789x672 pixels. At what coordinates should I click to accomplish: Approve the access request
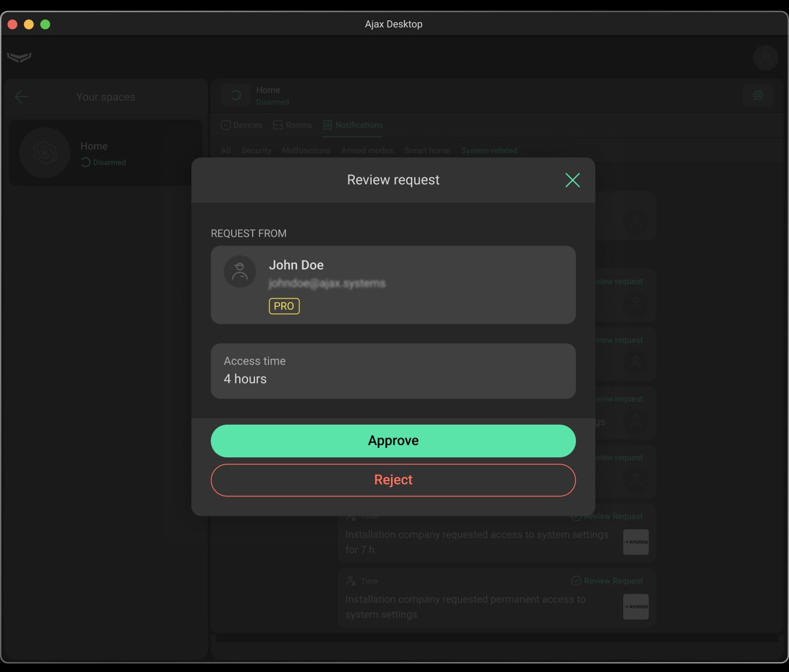coord(393,441)
